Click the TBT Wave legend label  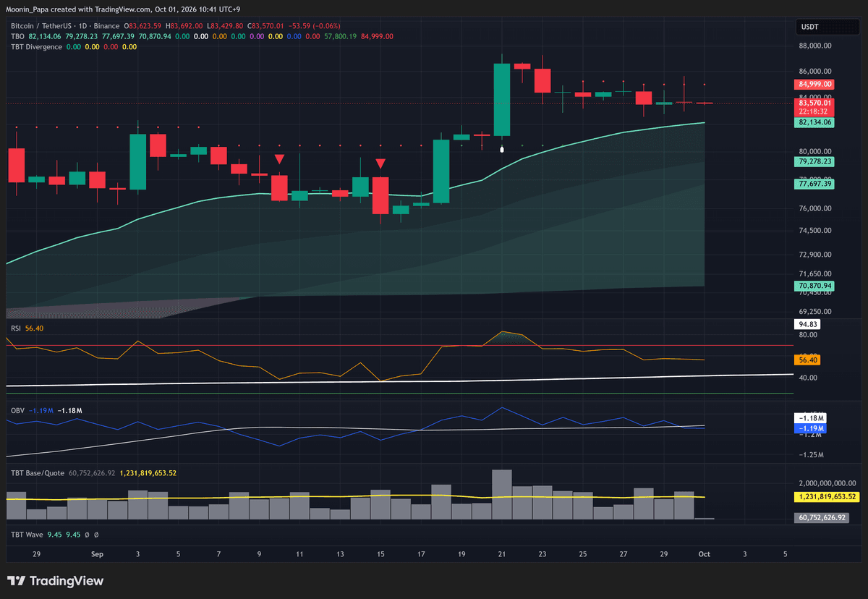[27, 535]
